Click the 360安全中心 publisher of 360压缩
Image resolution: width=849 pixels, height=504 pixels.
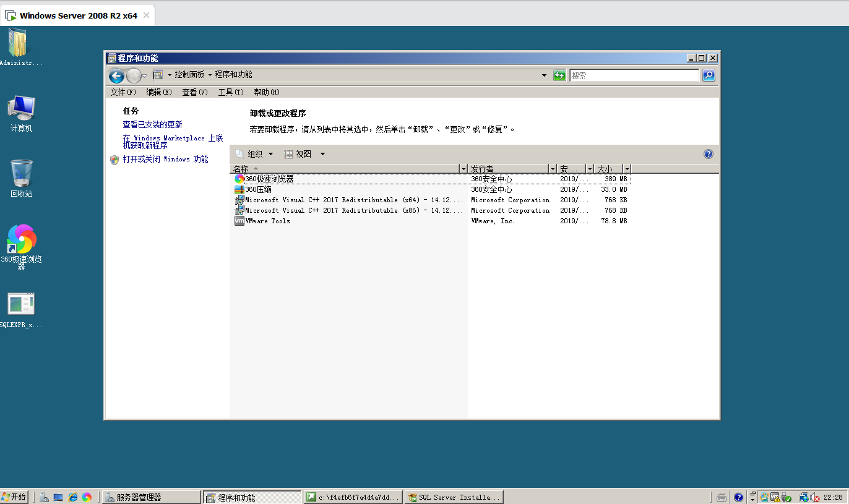491,190
